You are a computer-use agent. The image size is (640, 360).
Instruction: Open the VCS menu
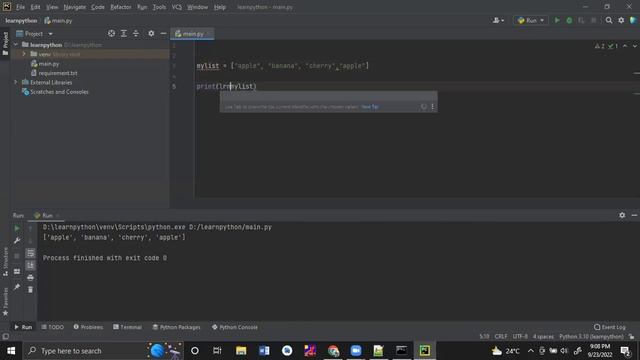click(x=177, y=7)
